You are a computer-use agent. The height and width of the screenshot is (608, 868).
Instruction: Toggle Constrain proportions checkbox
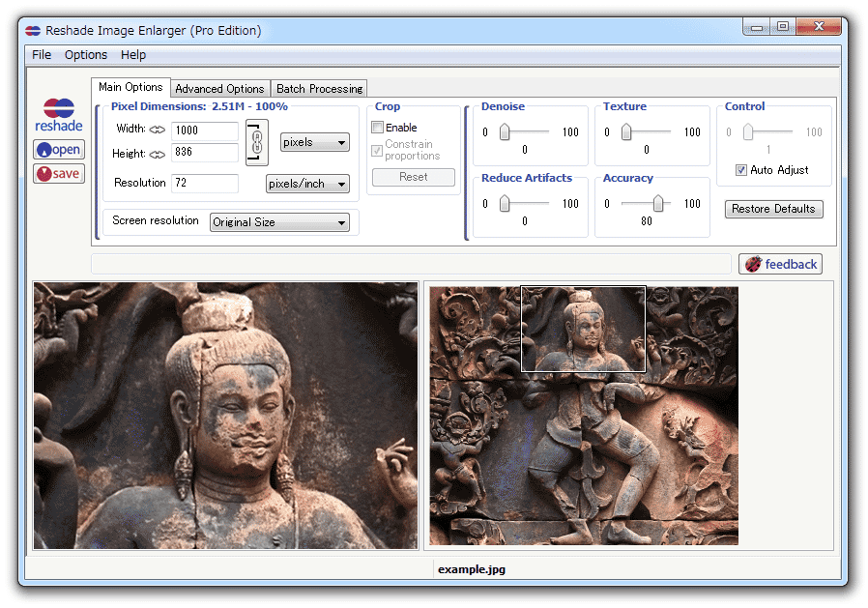click(x=377, y=150)
